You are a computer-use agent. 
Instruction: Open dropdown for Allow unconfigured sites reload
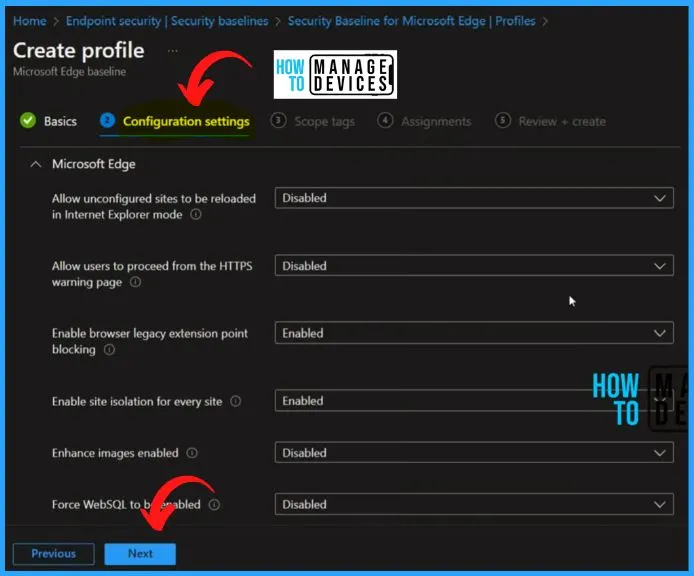tap(474, 198)
